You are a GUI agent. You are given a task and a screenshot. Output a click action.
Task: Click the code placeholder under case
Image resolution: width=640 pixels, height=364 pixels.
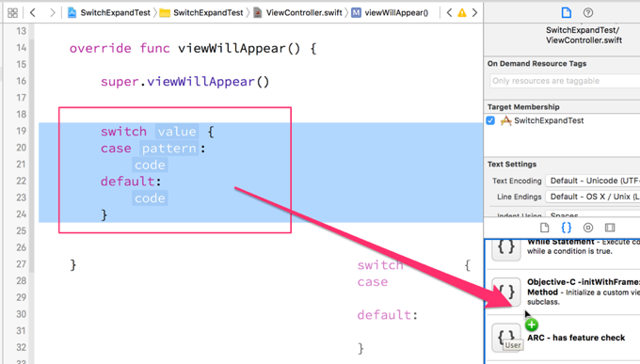coord(150,165)
